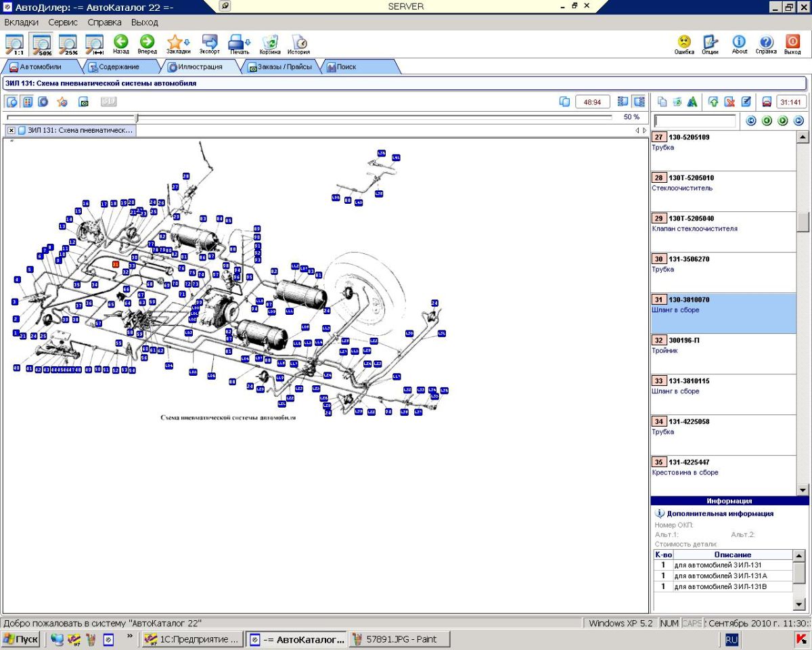This screenshot has height=650, width=812.
Task: Click red callout 31 on the diagram
Action: click(x=116, y=264)
